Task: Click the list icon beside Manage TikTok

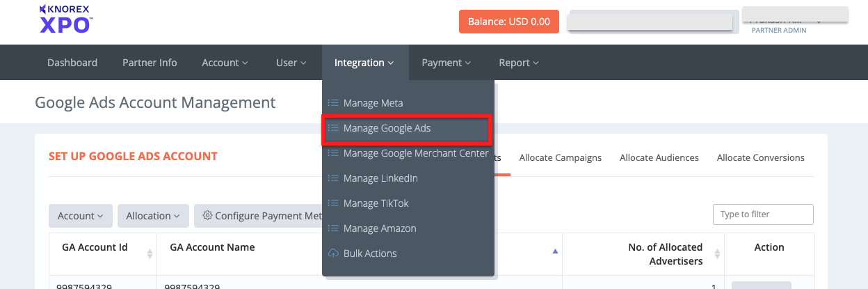Action: click(x=333, y=203)
